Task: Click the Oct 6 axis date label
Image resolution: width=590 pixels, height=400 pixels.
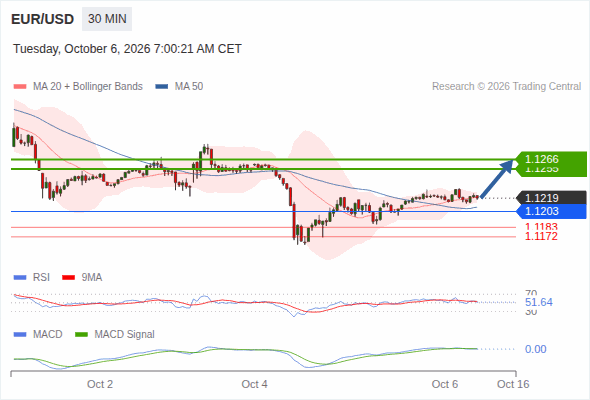Action: click(445, 384)
